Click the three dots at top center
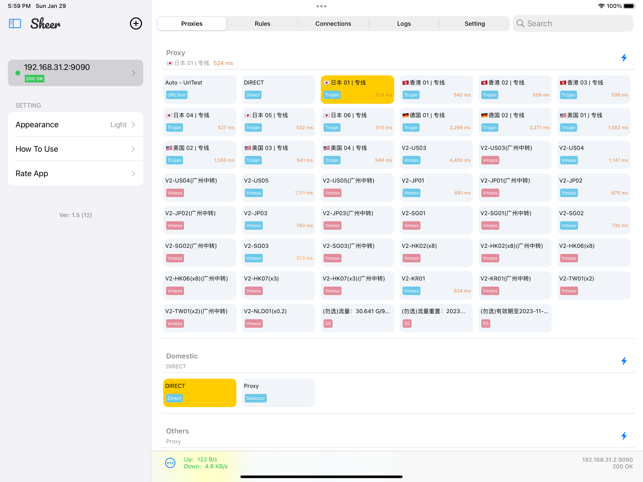This screenshot has height=482, width=643. (x=321, y=6)
